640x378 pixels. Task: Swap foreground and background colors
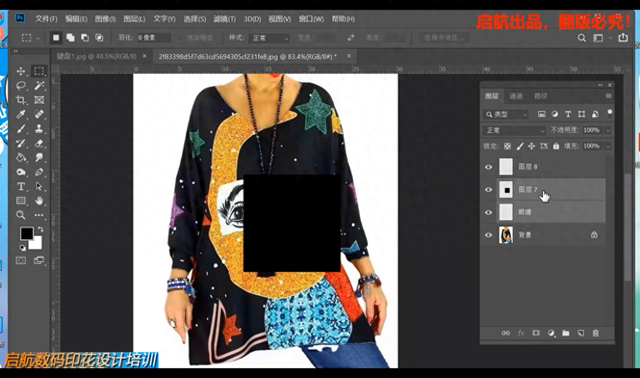tap(40, 229)
